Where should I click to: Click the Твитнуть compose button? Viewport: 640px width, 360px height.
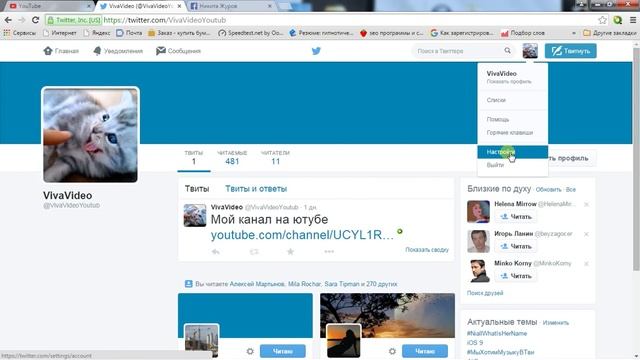(571, 51)
